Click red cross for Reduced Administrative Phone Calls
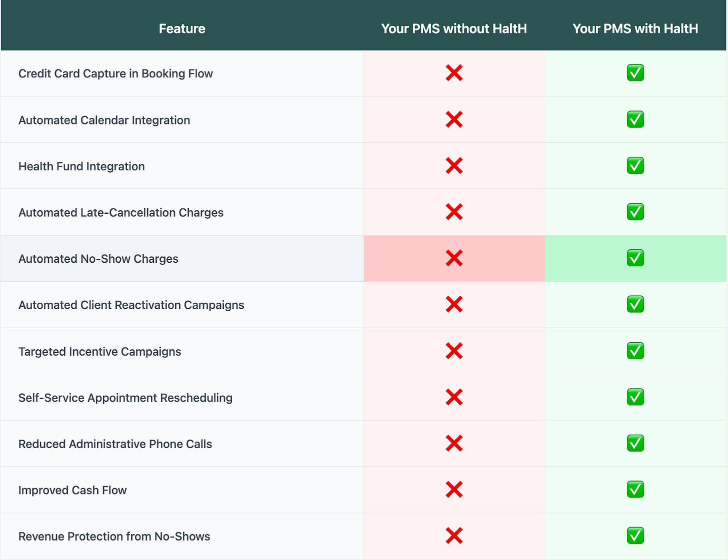This screenshot has width=728, height=560. point(454,443)
